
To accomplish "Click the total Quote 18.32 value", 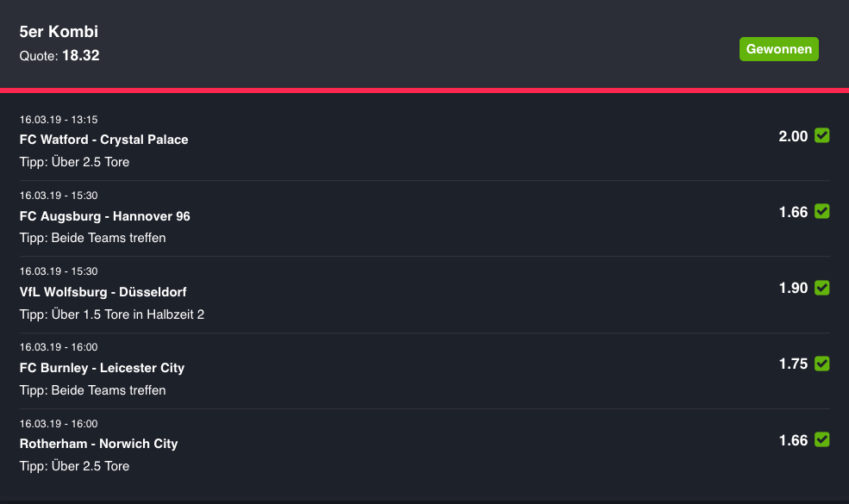I will (x=81, y=55).
